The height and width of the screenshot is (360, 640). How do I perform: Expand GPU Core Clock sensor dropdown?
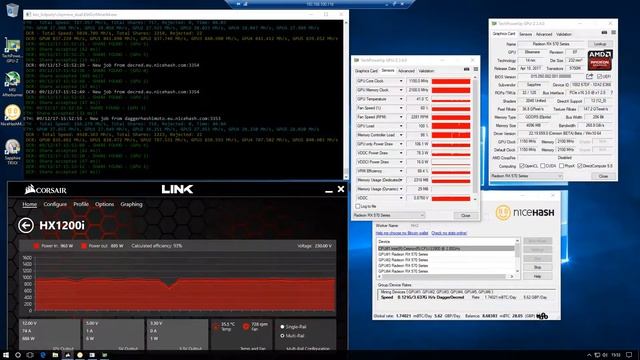[x=401, y=81]
